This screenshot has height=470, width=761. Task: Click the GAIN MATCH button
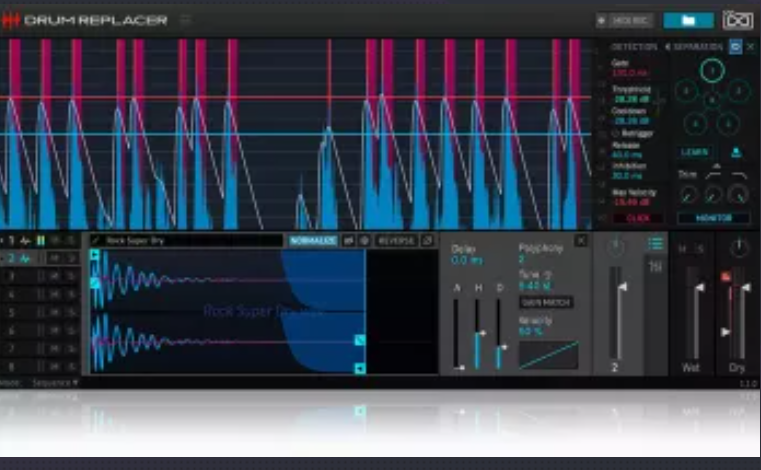click(546, 302)
